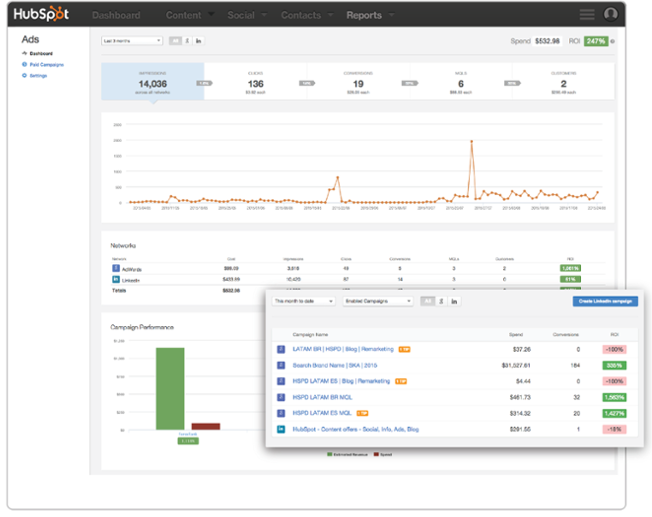
Task: Open Search Brand Name | SKA | 2015 campaign
Action: tap(335, 365)
